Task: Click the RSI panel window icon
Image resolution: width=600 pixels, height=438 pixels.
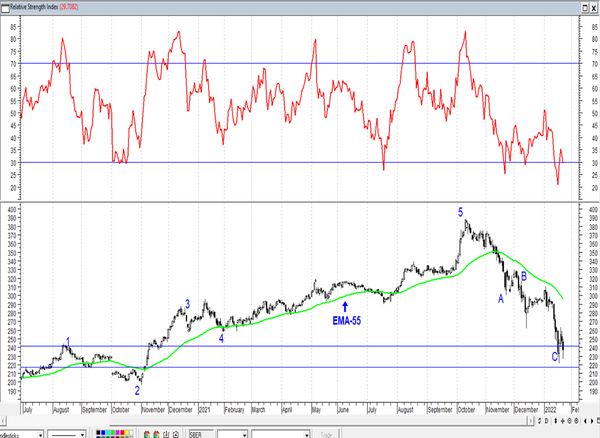Action: [x=5, y=5]
